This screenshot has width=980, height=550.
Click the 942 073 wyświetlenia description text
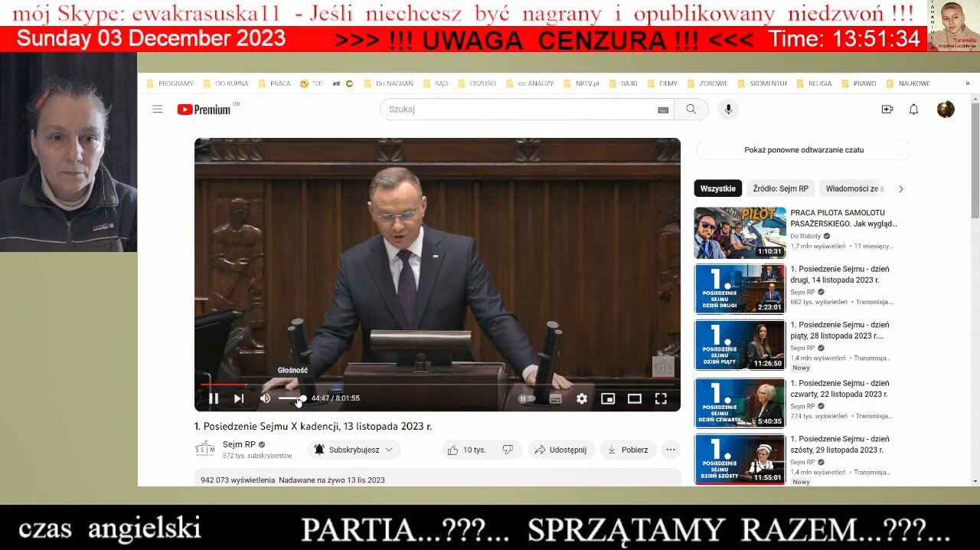point(292,480)
